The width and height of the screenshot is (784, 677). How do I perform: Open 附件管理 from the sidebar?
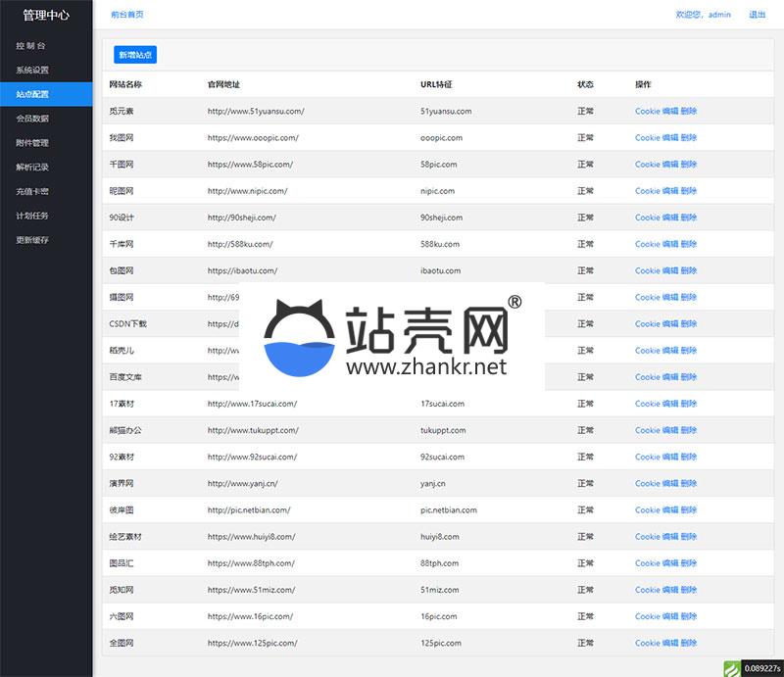pos(32,143)
